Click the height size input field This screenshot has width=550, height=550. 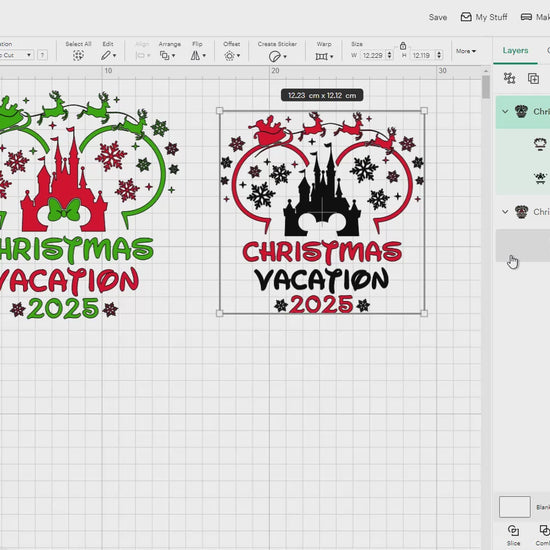point(422,55)
